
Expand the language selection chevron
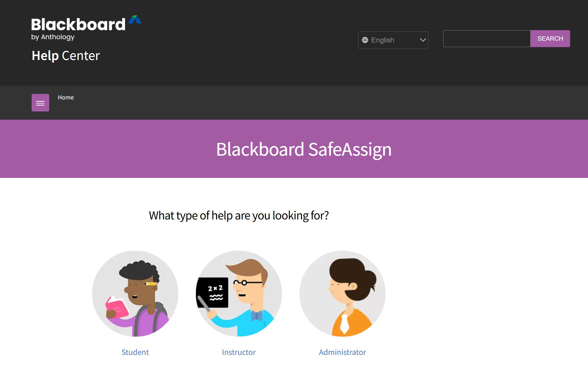pyautogui.click(x=423, y=40)
